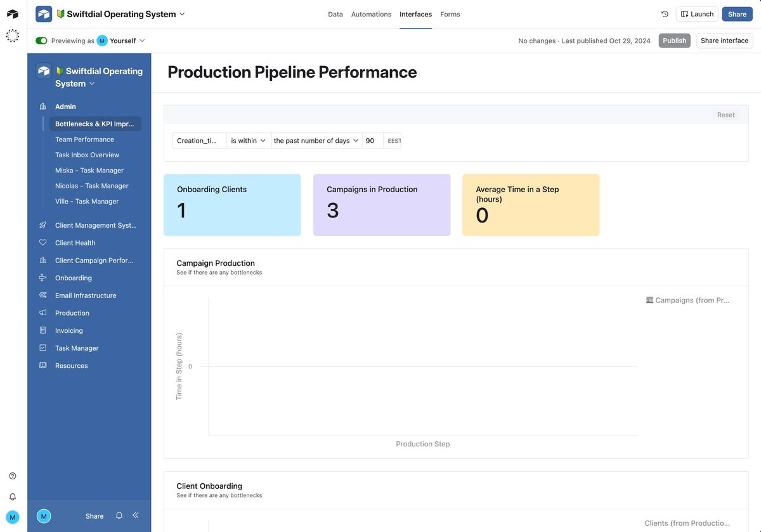Click the version history clock icon

pyautogui.click(x=665, y=14)
